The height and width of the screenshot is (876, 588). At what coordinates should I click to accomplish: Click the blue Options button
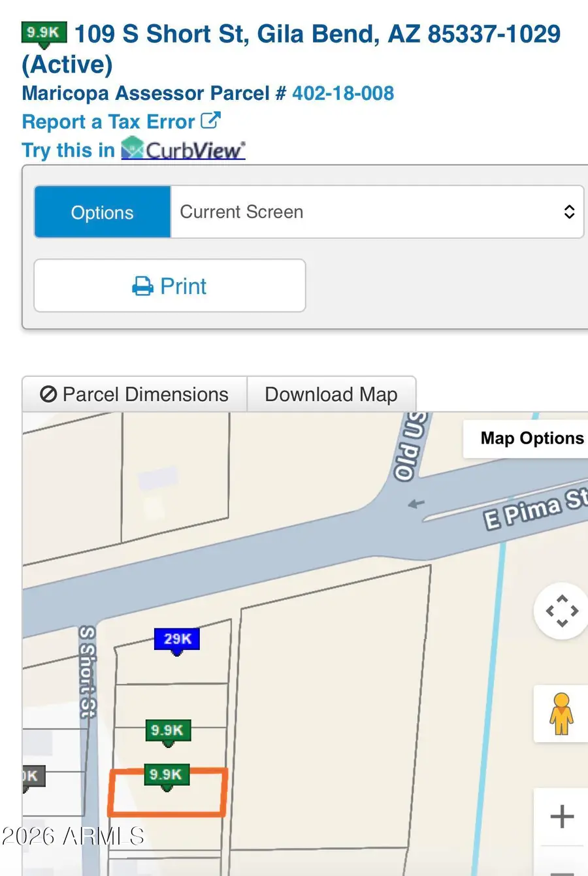(x=103, y=212)
